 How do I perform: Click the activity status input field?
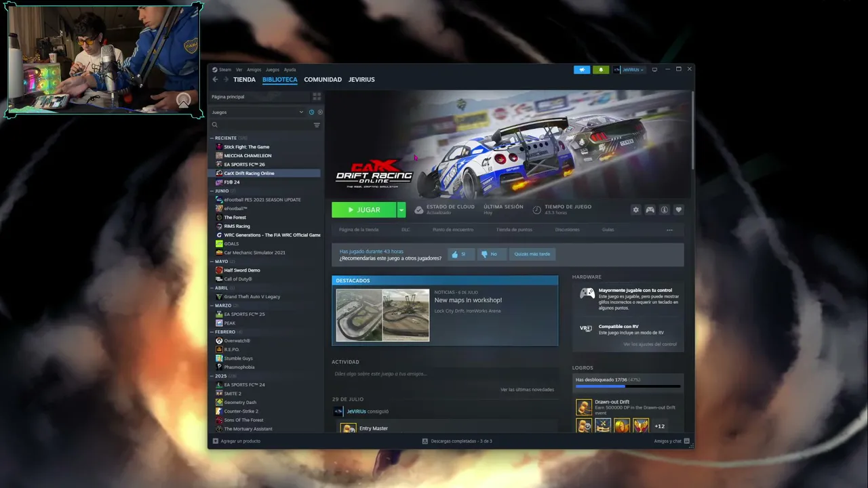[443, 373]
